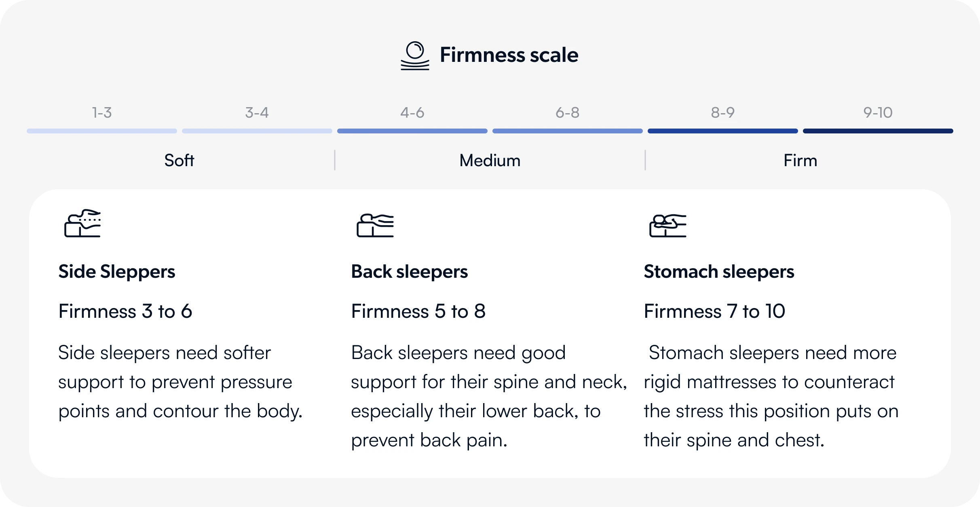
Task: Click the side sleeper icon
Action: pos(82,223)
